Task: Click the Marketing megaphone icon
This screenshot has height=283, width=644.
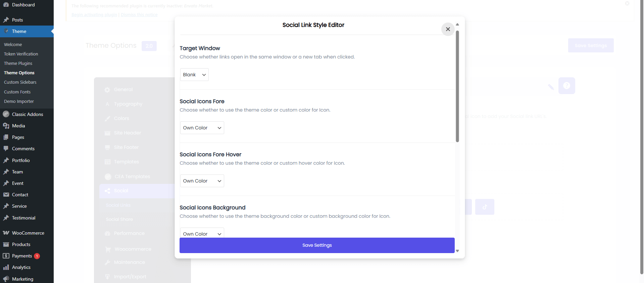Action: click(6, 279)
